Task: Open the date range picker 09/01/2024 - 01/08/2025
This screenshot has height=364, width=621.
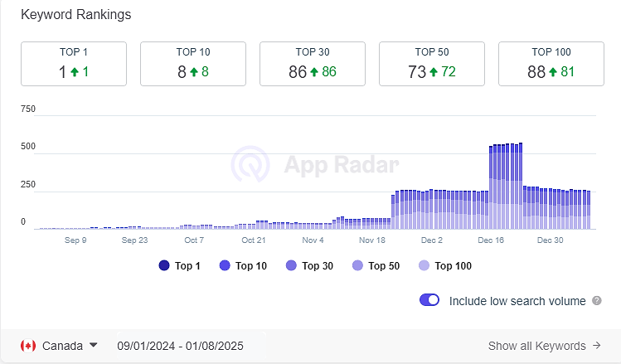Action: (180, 346)
